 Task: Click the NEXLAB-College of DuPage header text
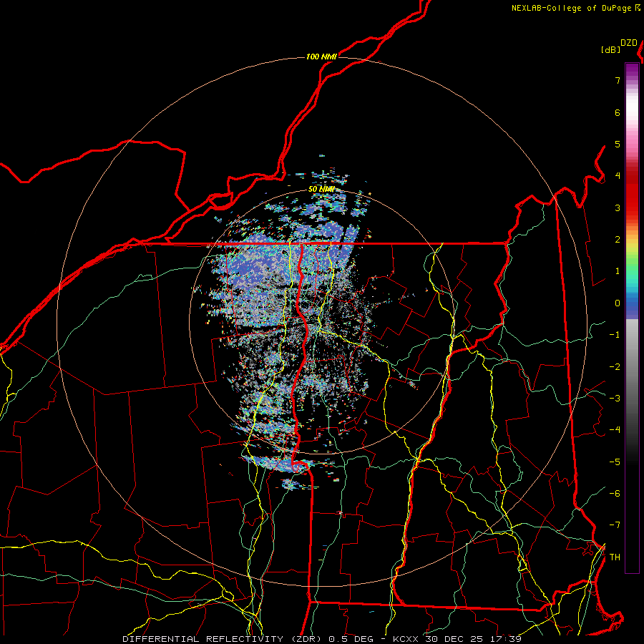(x=572, y=8)
